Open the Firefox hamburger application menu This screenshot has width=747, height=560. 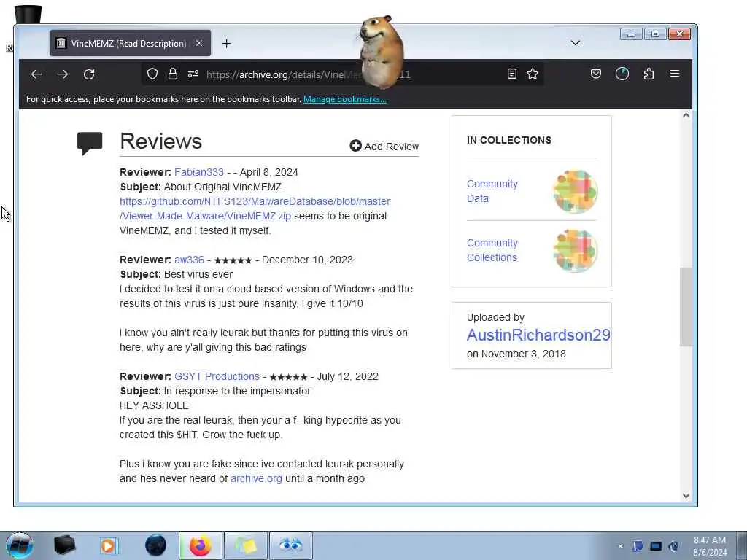point(675,74)
